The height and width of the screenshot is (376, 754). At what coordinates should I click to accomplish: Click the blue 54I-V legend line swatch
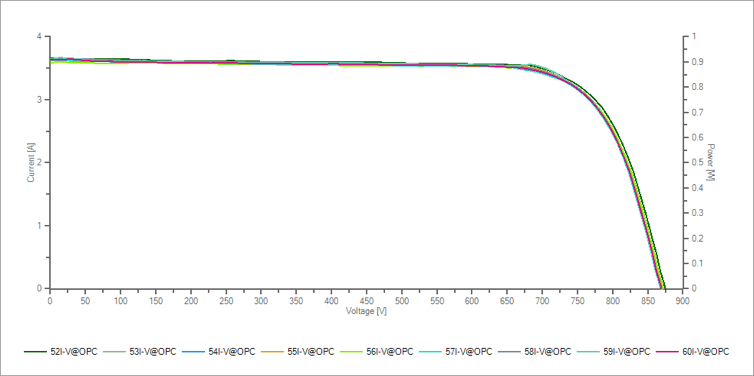[193, 352]
